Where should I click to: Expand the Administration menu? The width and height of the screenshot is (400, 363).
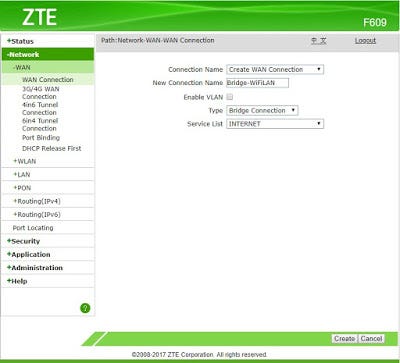pos(35,268)
